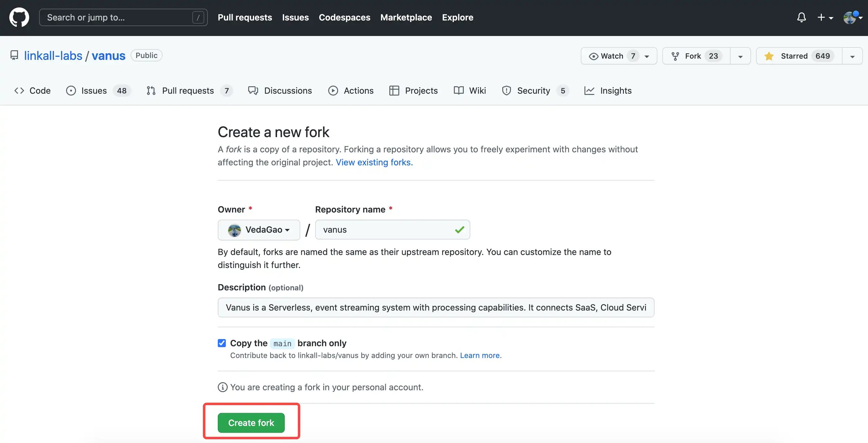This screenshot has height=443, width=868.
Task: Click the eye icon on the Watch button
Action: [593, 56]
